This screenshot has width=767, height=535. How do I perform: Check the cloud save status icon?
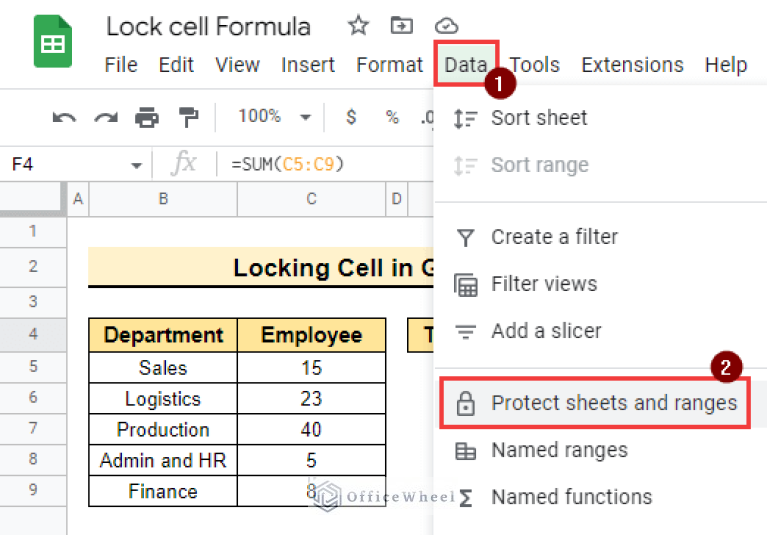[447, 26]
